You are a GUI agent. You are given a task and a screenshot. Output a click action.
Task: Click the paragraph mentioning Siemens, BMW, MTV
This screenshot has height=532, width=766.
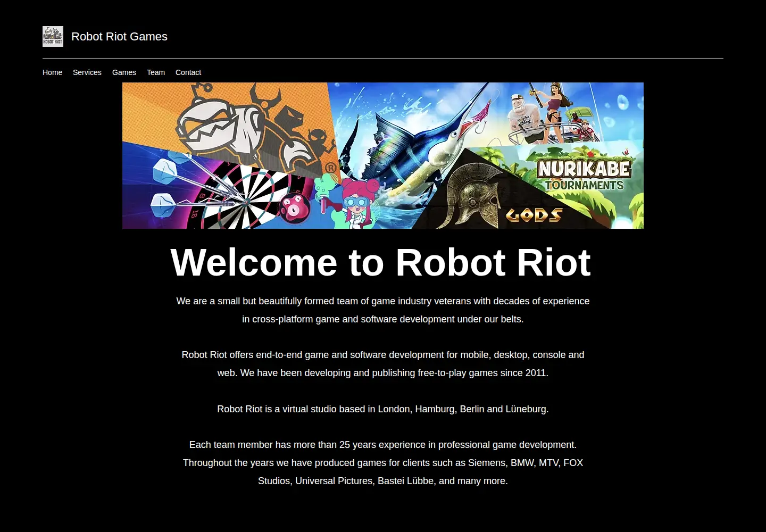pyautogui.click(x=383, y=463)
